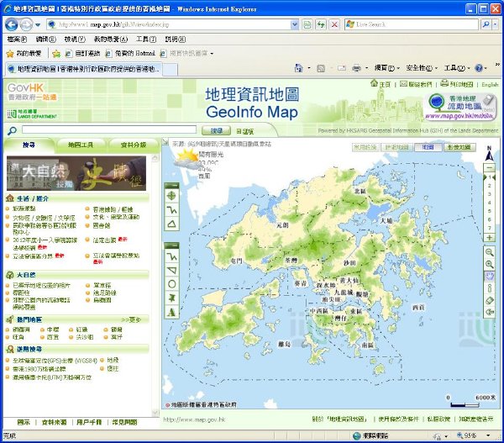This screenshot has width=504, height=443.
Task: Click the GeoInfo Map search input field
Action: pos(109,129)
